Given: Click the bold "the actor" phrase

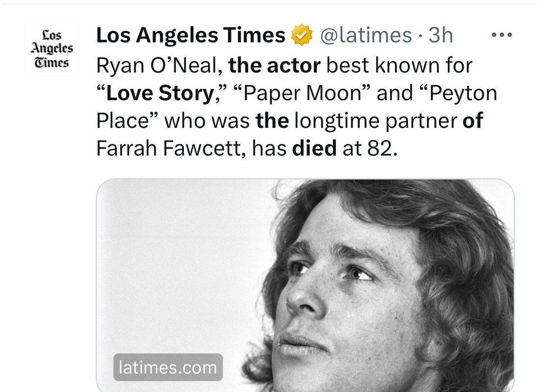Looking at the screenshot, I should tap(274, 65).
